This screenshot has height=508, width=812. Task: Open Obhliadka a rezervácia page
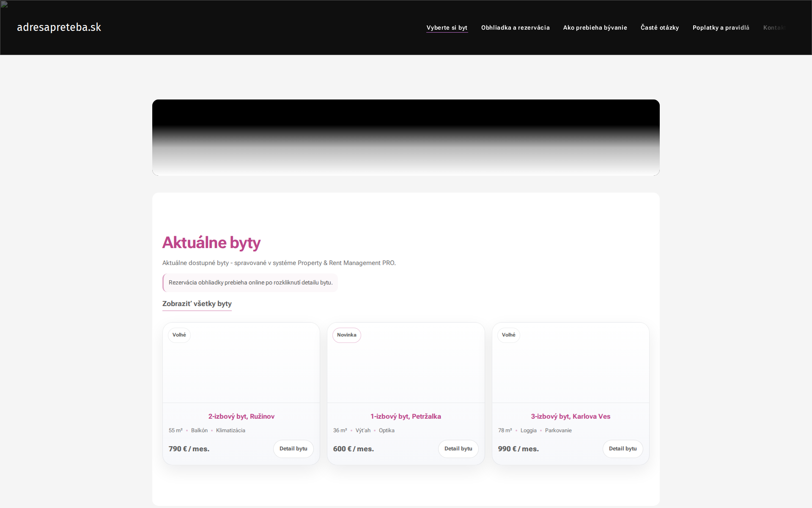click(x=516, y=28)
